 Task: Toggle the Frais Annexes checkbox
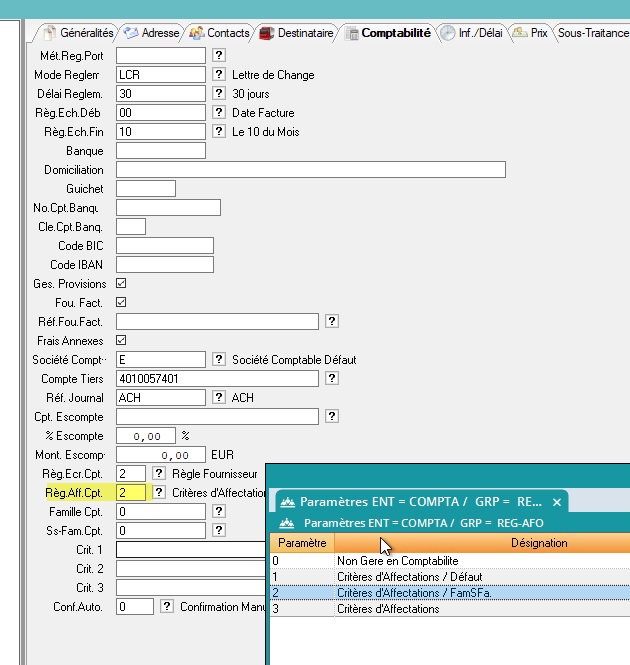[122, 341]
